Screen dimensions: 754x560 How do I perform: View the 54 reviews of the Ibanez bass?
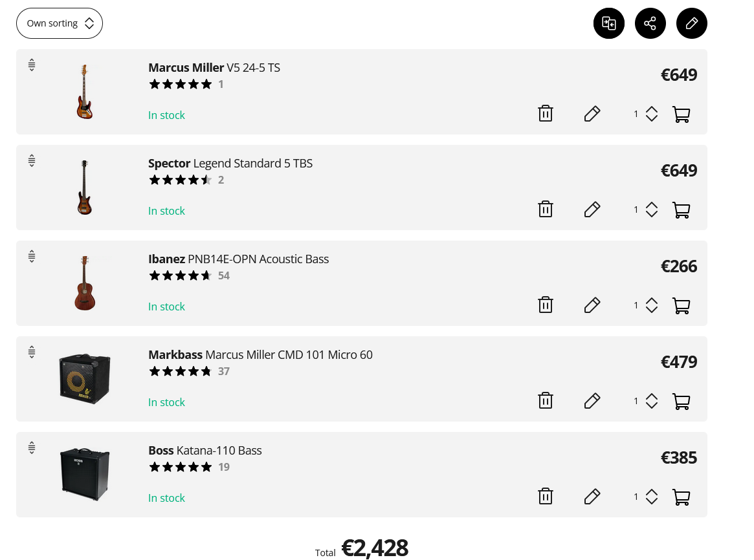click(223, 275)
